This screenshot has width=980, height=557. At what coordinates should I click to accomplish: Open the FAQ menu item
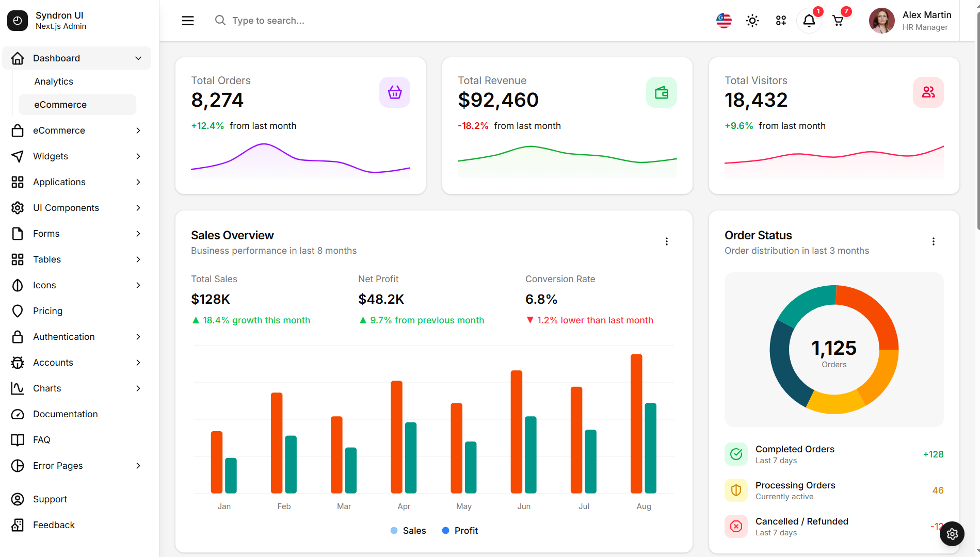pyautogui.click(x=76, y=440)
